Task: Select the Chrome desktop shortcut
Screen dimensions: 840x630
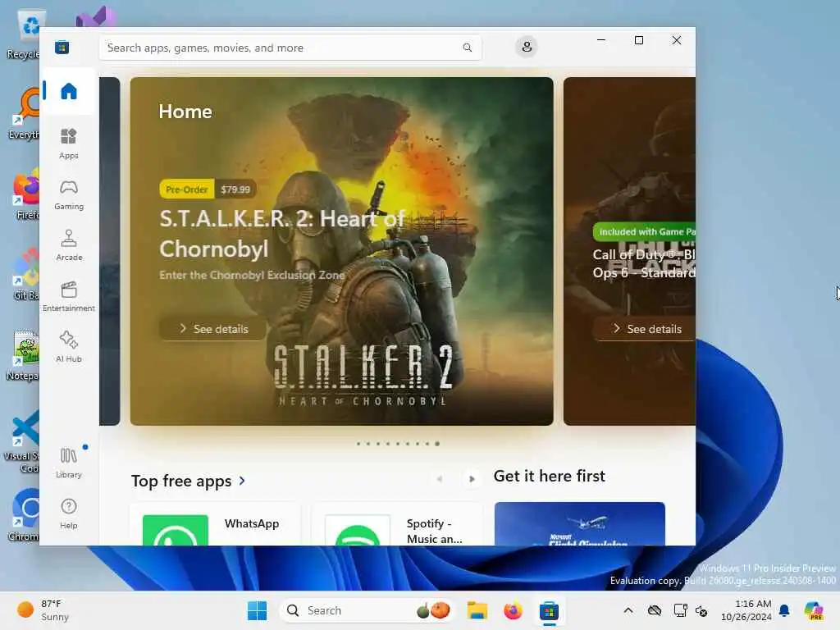Action: tap(25, 515)
